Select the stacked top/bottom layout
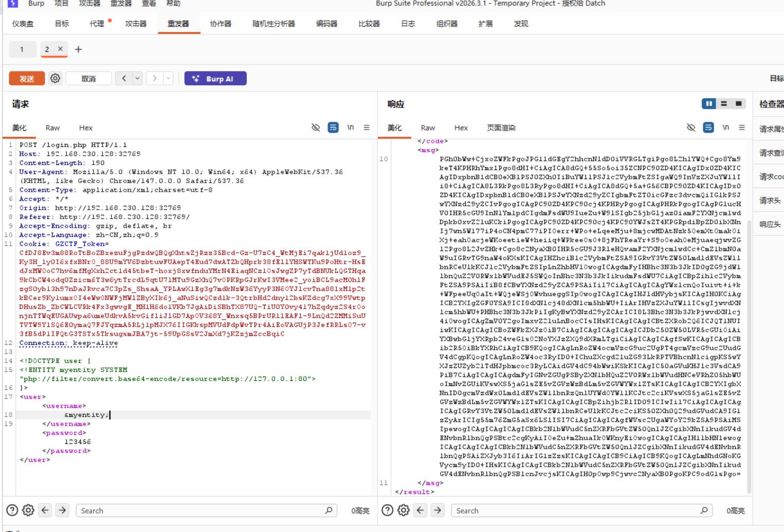Screen dimensions: 784x532 [x=724, y=104]
